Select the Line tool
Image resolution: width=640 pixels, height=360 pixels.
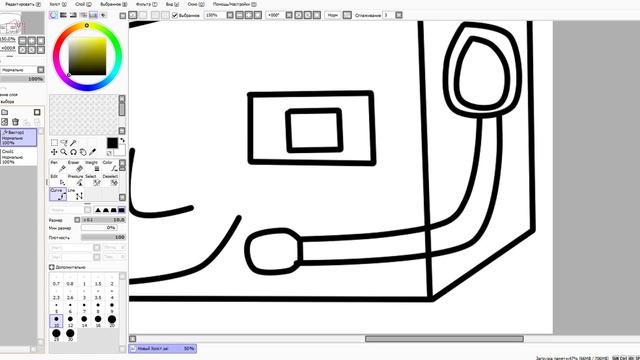tap(76, 194)
